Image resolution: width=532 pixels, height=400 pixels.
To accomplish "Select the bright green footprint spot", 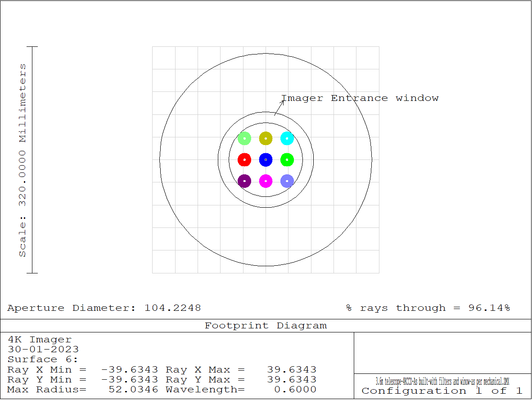I will (x=287, y=159).
